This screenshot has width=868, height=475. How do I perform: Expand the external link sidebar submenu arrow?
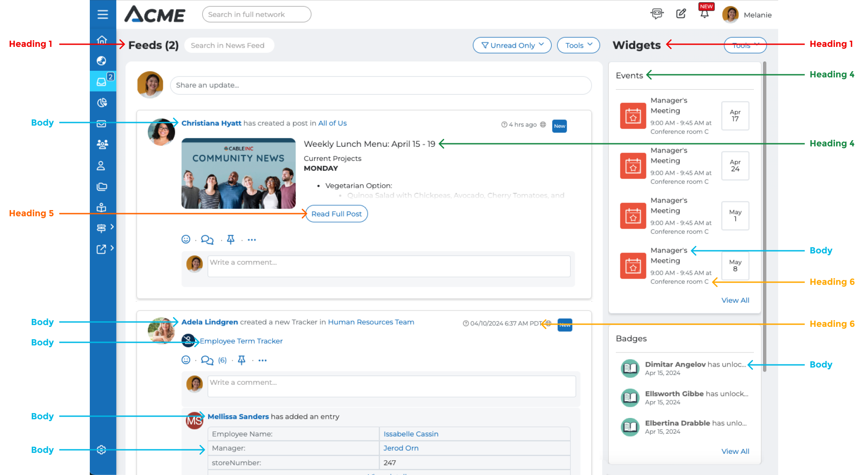(x=112, y=248)
